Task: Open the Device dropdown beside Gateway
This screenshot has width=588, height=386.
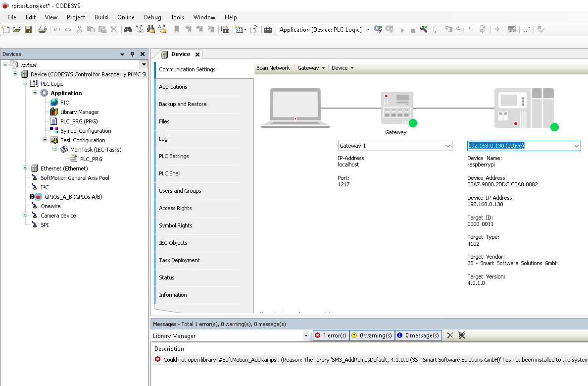Action: [x=343, y=68]
